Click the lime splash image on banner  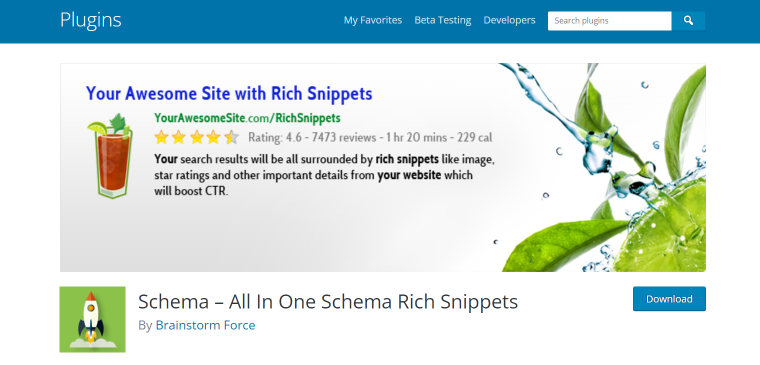603,167
